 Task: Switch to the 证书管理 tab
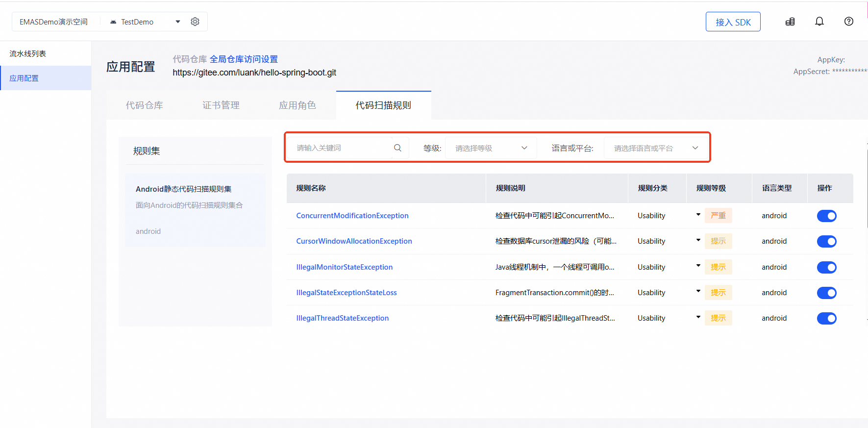pos(221,105)
